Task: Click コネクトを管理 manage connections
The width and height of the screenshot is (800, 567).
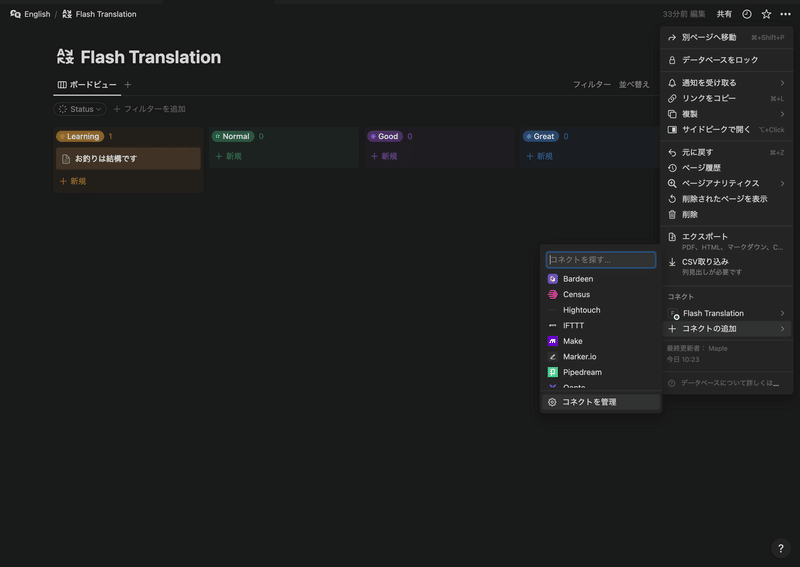Action: pos(601,402)
